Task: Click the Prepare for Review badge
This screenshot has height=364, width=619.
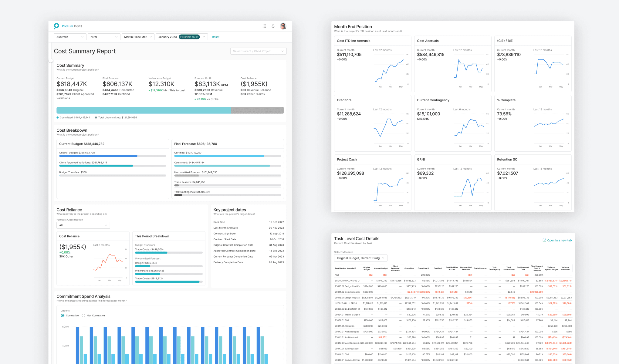Action: [x=189, y=37]
